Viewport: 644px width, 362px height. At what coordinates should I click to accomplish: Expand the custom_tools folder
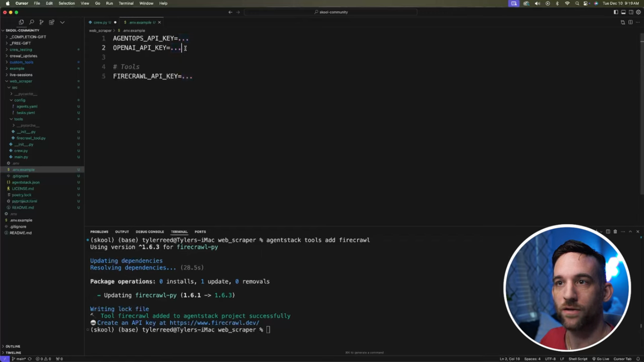click(x=21, y=62)
